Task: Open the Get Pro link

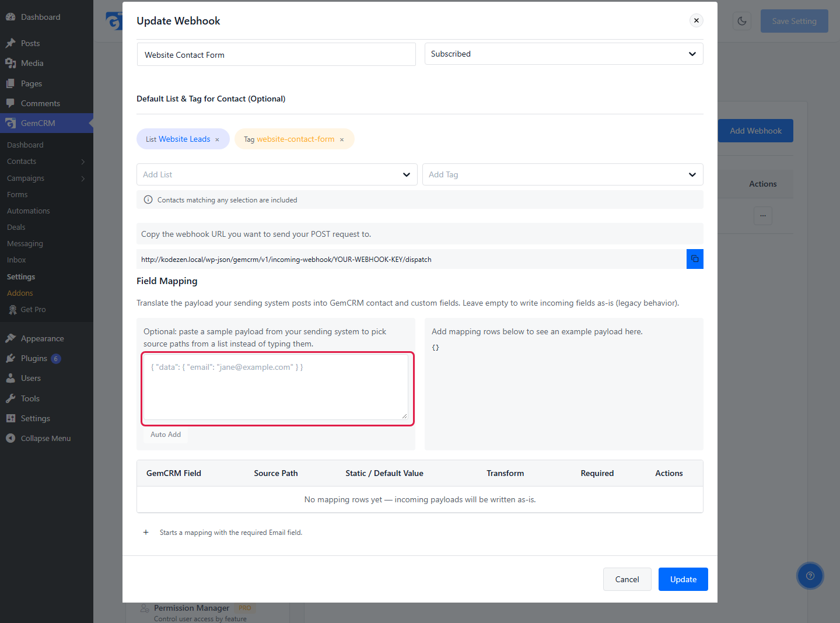Action: pos(33,309)
